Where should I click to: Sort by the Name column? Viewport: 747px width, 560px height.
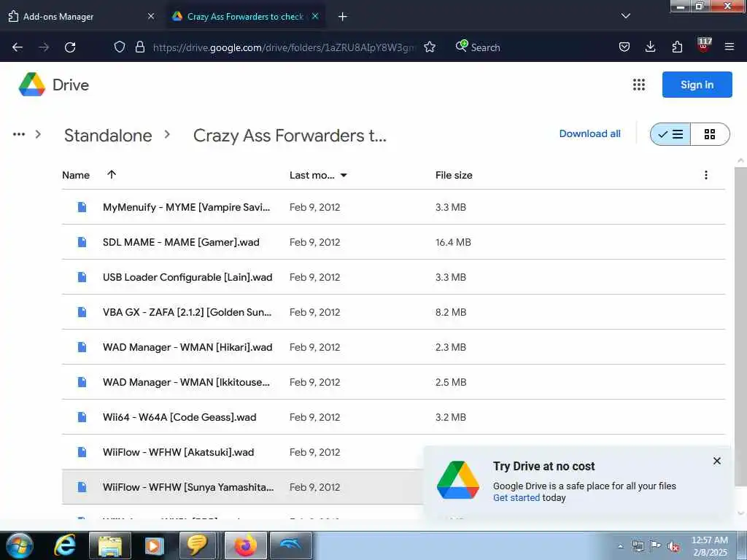point(76,175)
